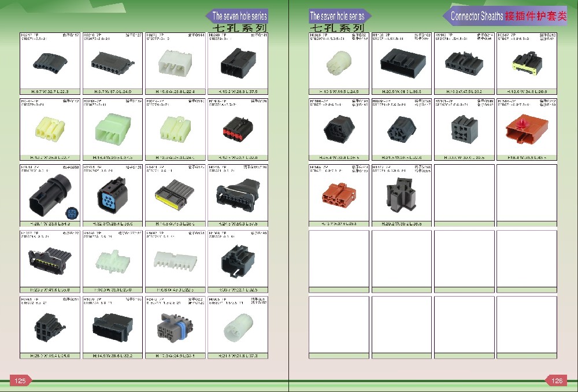Click the page number 126 label
The width and height of the screenshot is (578, 392).
[557, 380]
